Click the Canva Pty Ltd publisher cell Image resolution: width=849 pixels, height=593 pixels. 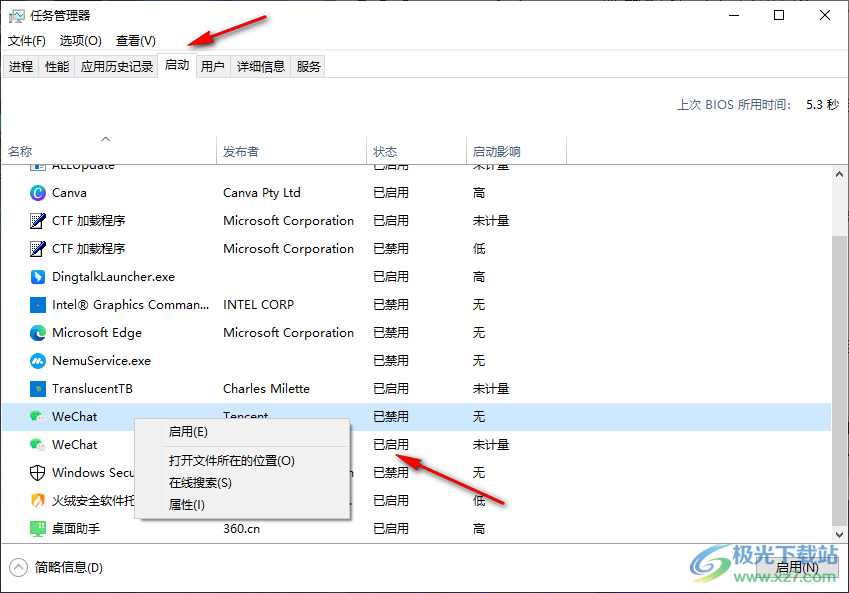pyautogui.click(x=262, y=193)
